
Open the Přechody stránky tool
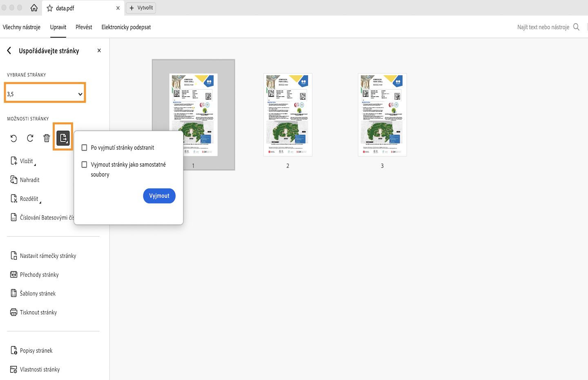coord(39,274)
